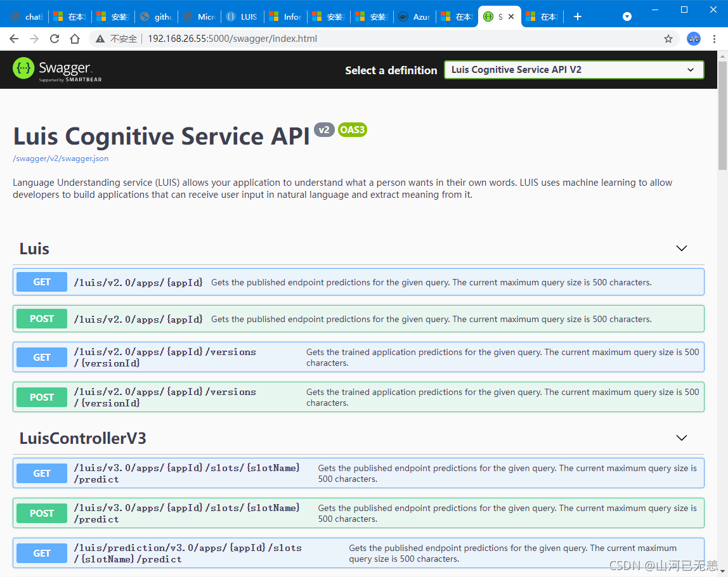The width and height of the screenshot is (728, 577).
Task: Open Chrome's three-dot menu
Action: point(714,39)
